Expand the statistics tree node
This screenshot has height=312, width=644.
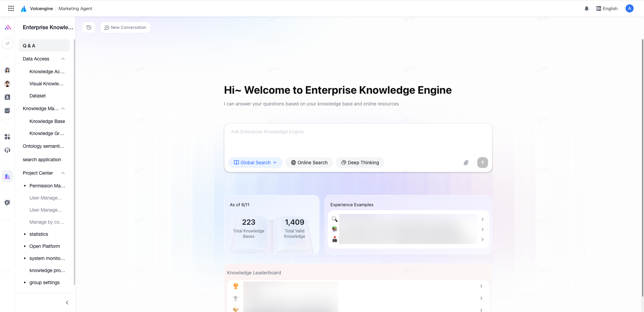(25, 234)
